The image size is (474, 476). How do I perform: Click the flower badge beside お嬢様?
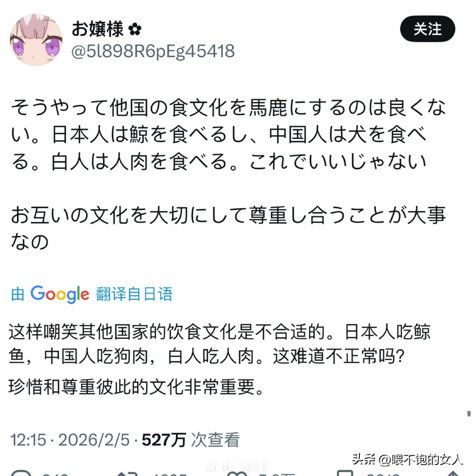point(135,30)
